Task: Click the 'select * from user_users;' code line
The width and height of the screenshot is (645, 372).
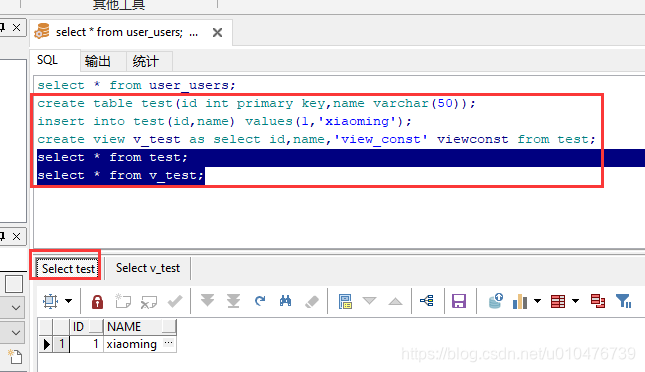Action: pos(136,85)
